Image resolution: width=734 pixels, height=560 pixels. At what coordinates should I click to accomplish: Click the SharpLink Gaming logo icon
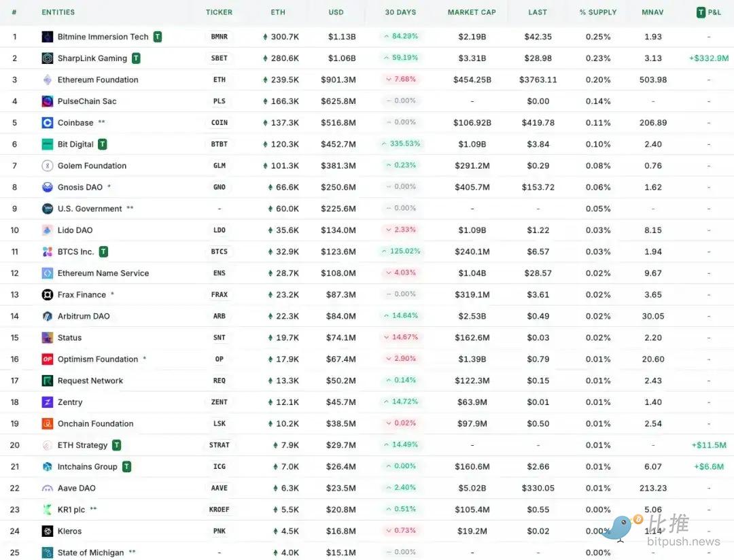[x=48, y=58]
